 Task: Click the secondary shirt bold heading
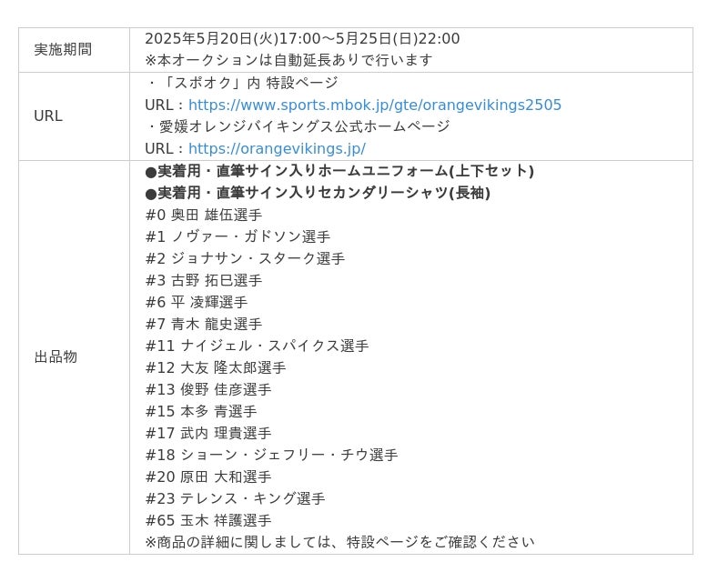[317, 193]
